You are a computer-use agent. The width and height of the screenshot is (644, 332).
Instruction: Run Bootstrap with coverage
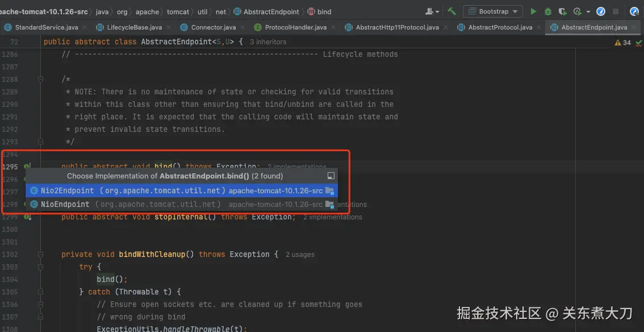pyautogui.click(x=562, y=11)
